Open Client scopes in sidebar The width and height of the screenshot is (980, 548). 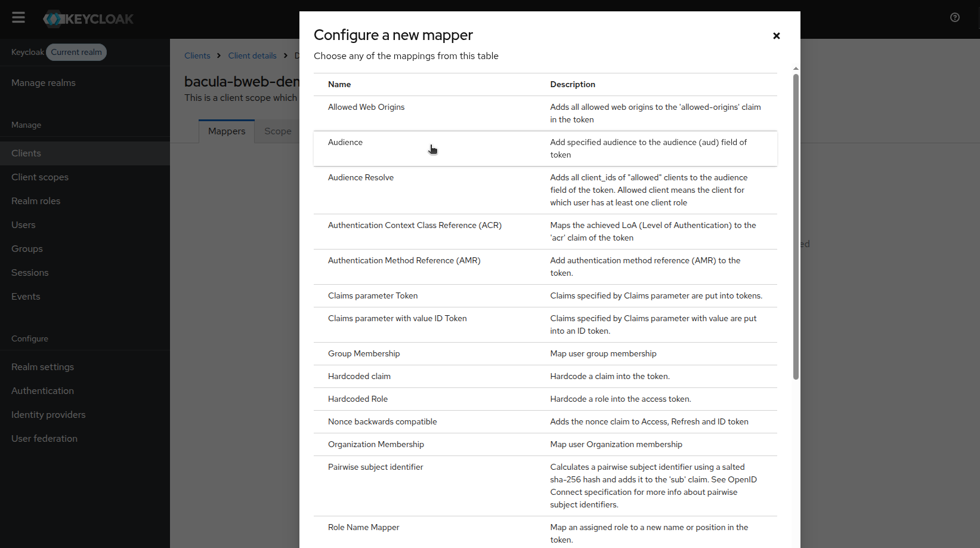[x=40, y=177]
